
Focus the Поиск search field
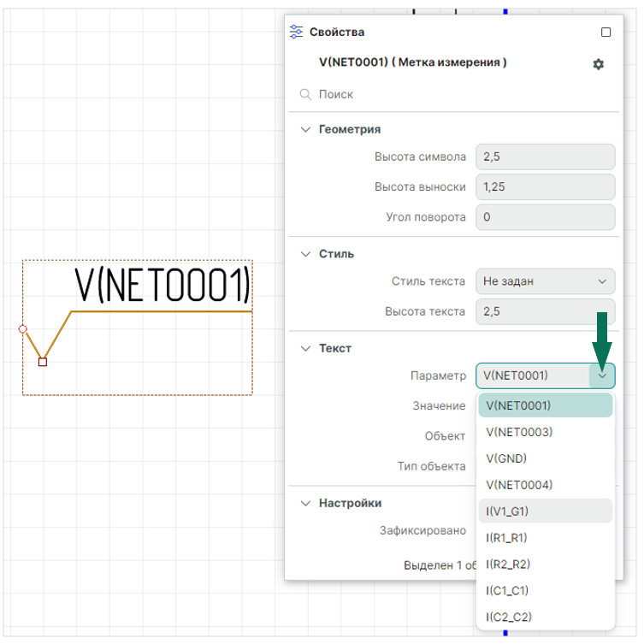point(462,94)
